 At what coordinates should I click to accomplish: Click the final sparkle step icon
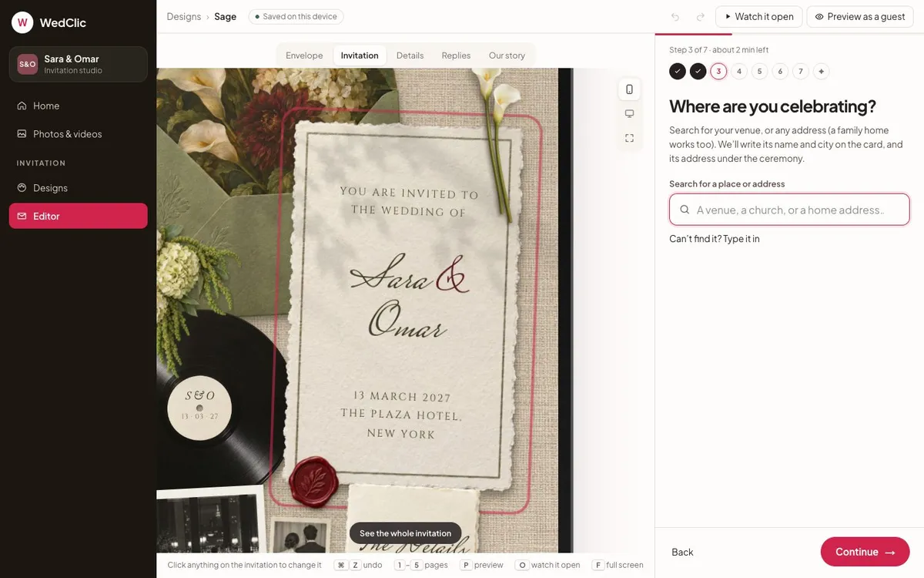coord(821,72)
